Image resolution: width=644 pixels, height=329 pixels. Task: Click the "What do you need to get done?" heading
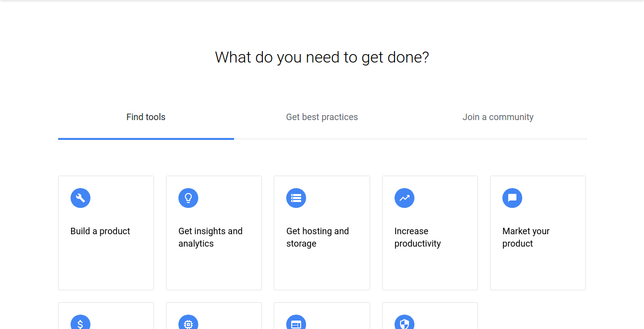click(x=322, y=58)
